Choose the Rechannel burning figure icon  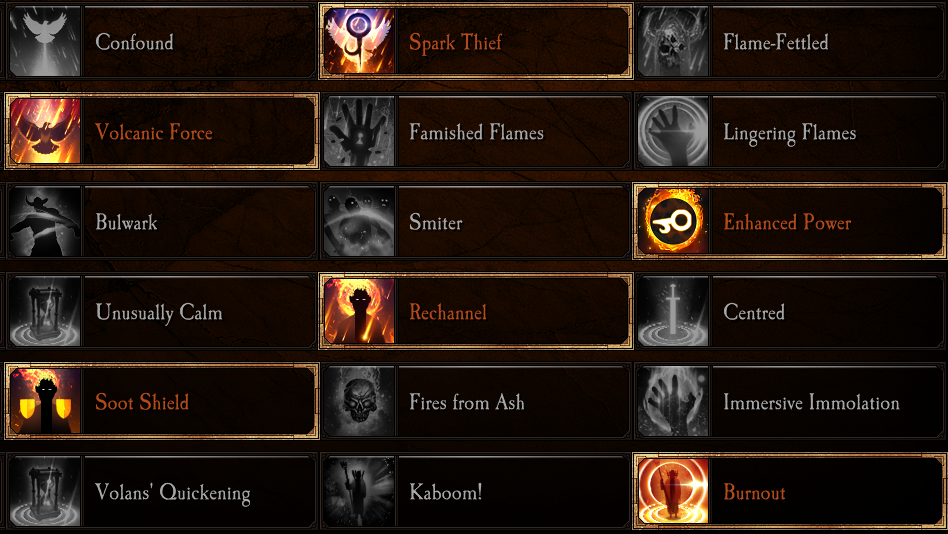pyautogui.click(x=359, y=311)
